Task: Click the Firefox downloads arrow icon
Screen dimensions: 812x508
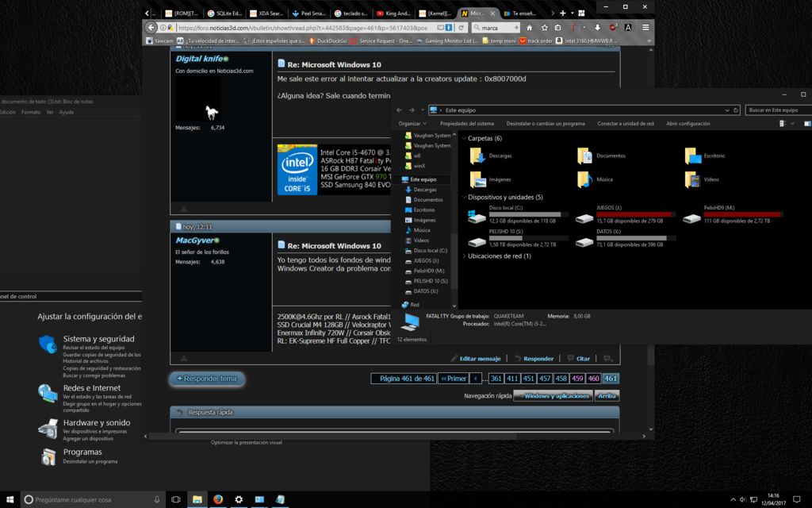Action: (596, 27)
